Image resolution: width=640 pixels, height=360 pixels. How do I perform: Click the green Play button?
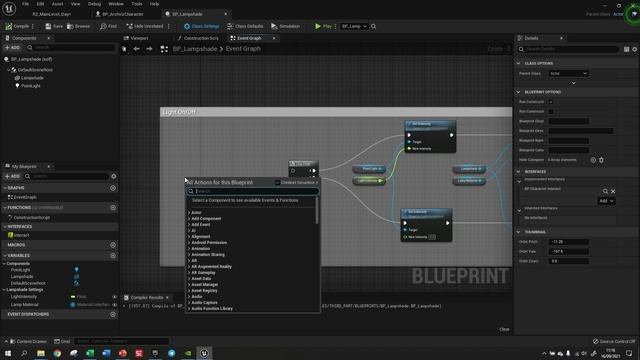[x=318, y=26]
